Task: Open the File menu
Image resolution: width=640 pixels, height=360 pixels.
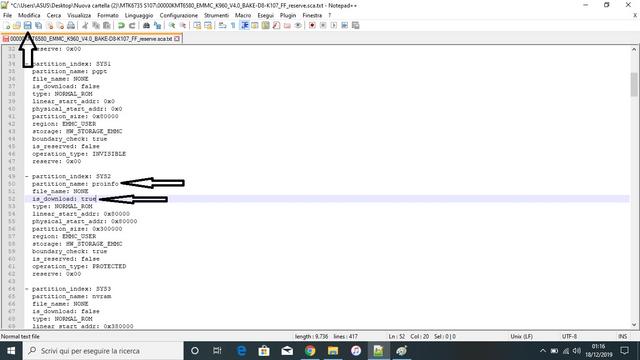Action: click(7, 15)
